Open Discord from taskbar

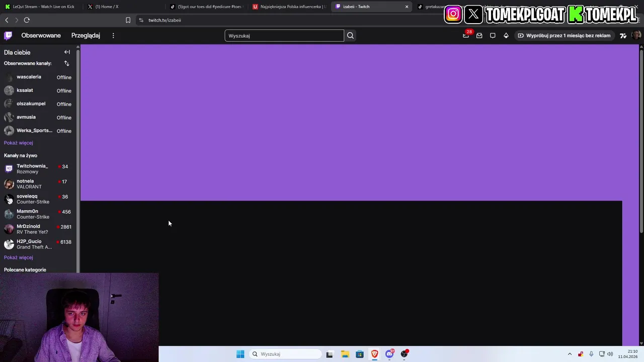[x=389, y=354]
